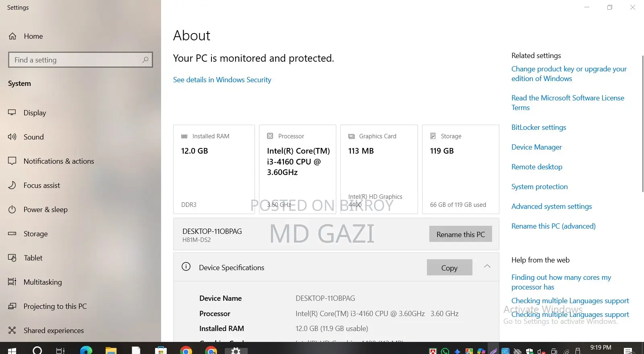The image size is (644, 354).
Task: Open Read the Microsoft Software License Terms
Action: pos(568,103)
